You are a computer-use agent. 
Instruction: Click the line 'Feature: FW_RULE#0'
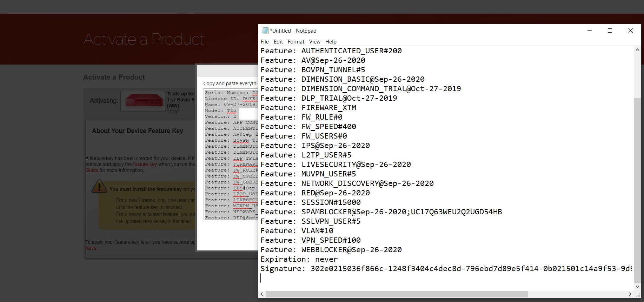click(x=301, y=117)
